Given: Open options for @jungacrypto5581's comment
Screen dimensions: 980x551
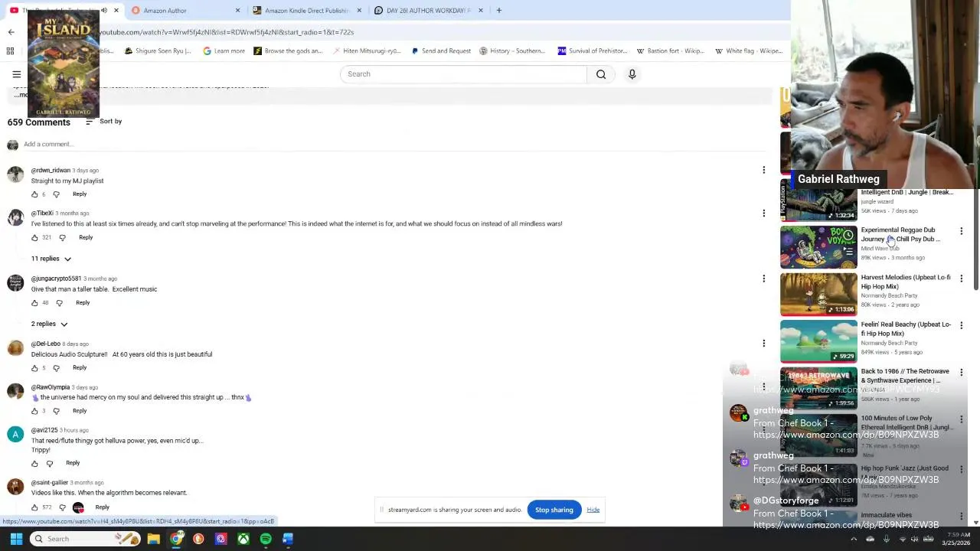Looking at the screenshot, I should click(x=763, y=279).
